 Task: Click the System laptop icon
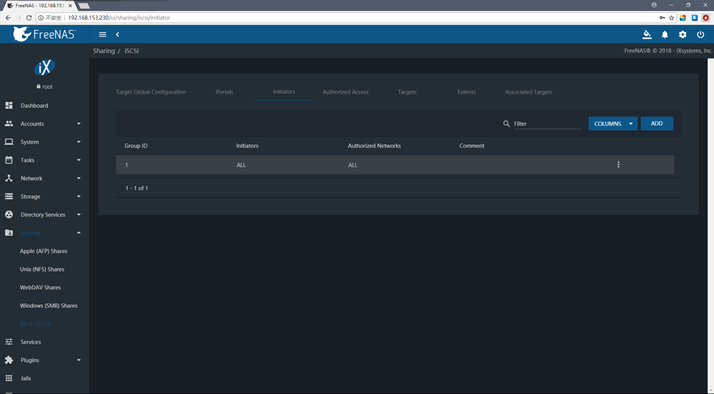9,142
